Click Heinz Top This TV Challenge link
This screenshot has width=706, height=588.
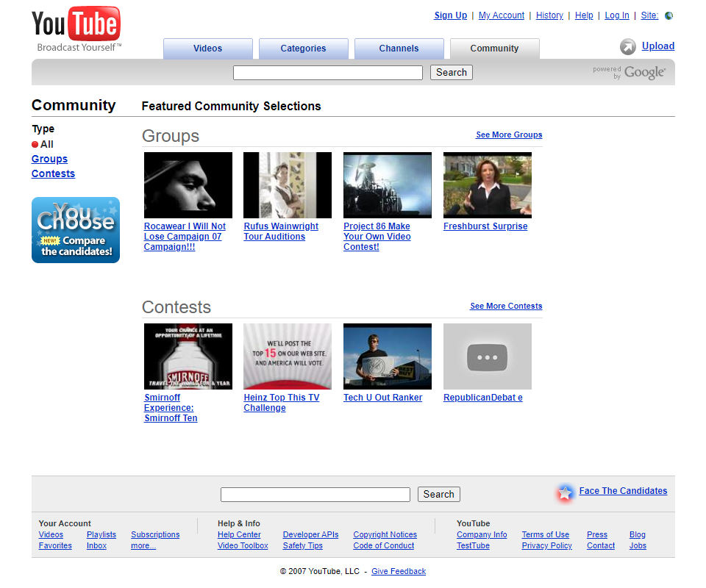tap(282, 403)
